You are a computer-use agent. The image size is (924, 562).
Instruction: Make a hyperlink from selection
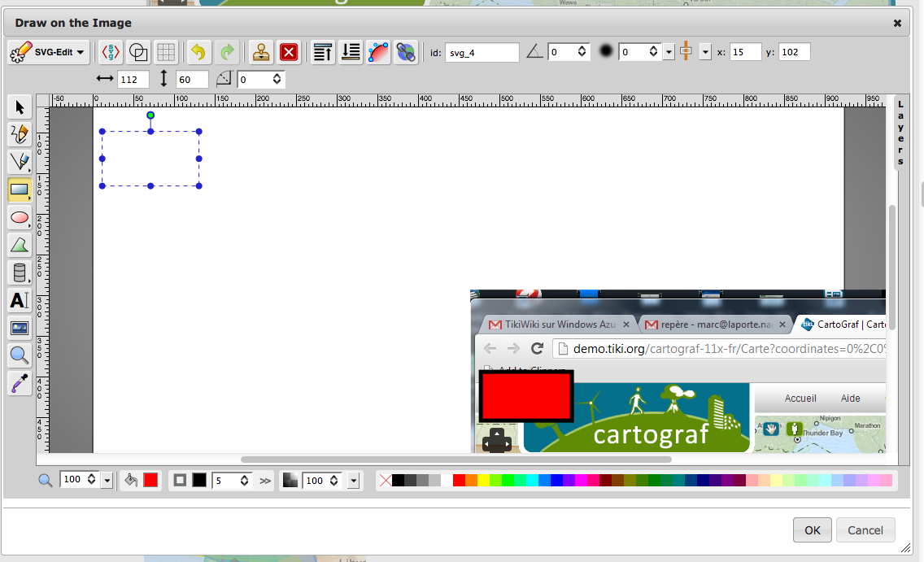[406, 52]
